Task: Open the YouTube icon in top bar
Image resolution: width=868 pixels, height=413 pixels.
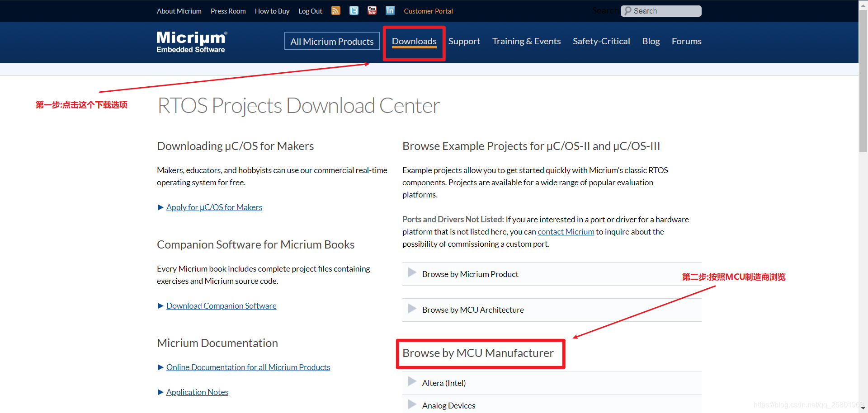Action: pos(372,10)
